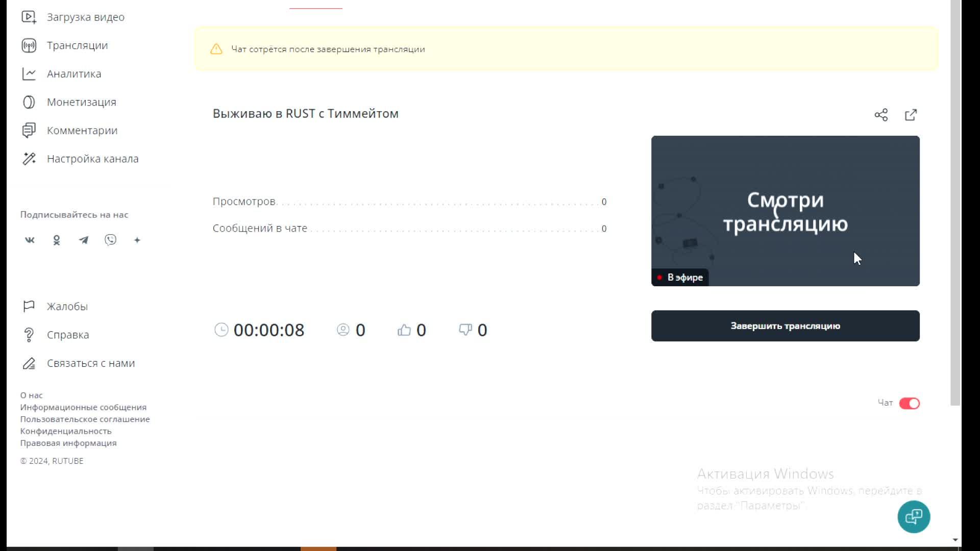Open the Telegram social icon
980x551 pixels.
pos(84,240)
